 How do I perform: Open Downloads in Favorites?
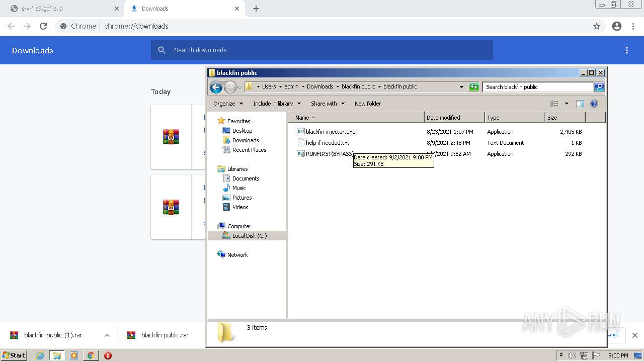tap(246, 140)
